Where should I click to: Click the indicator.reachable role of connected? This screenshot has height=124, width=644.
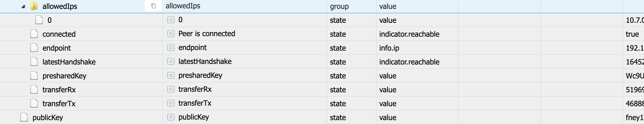click(409, 34)
